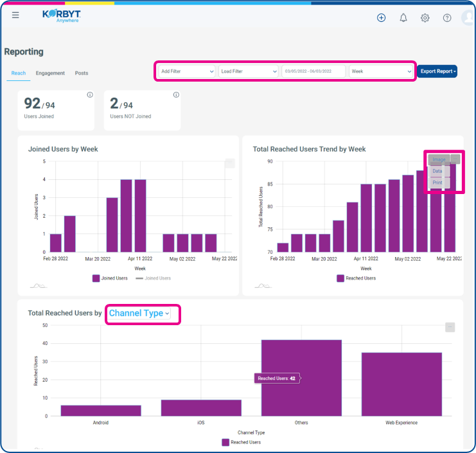Image resolution: width=476 pixels, height=453 pixels.
Task: Switch to the Posts tab
Action: pyautogui.click(x=82, y=73)
